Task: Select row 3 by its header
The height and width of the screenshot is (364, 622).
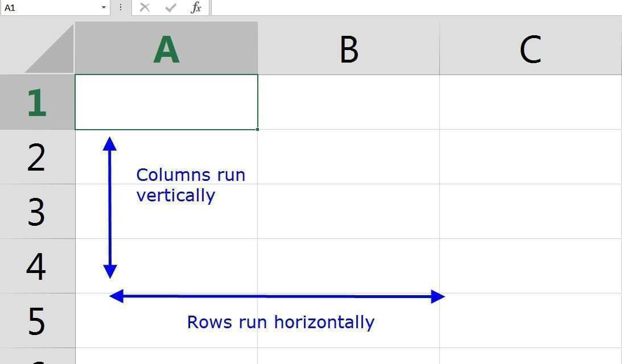Action: point(37,212)
